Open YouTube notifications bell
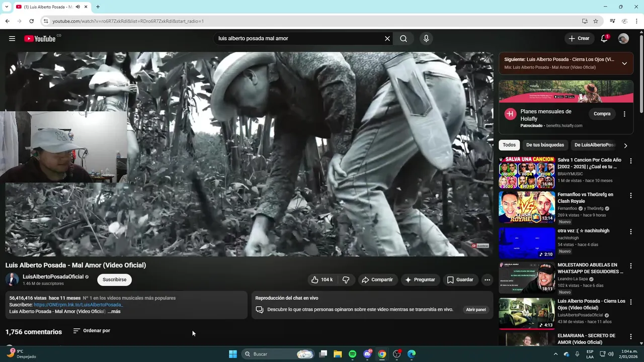The height and width of the screenshot is (362, 644). pos(604,39)
